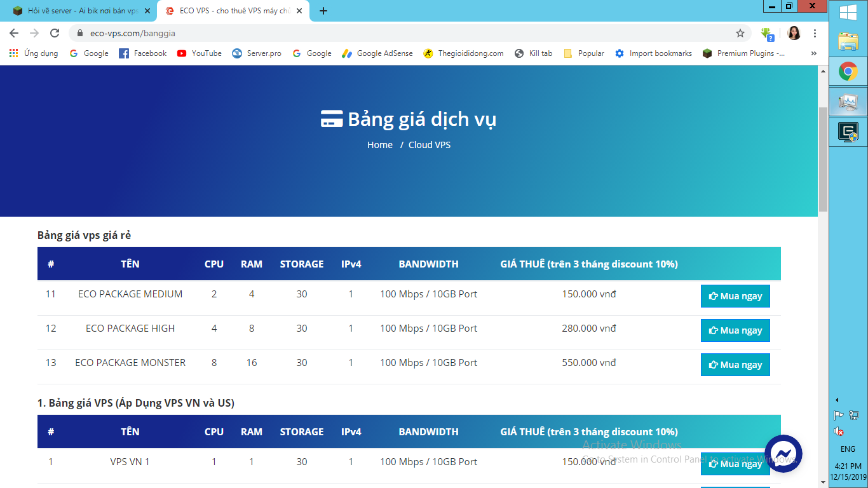This screenshot has height=488, width=868.
Task: Click the 'ECO PACKAGE MONSTER' name cell
Action: pos(130,363)
